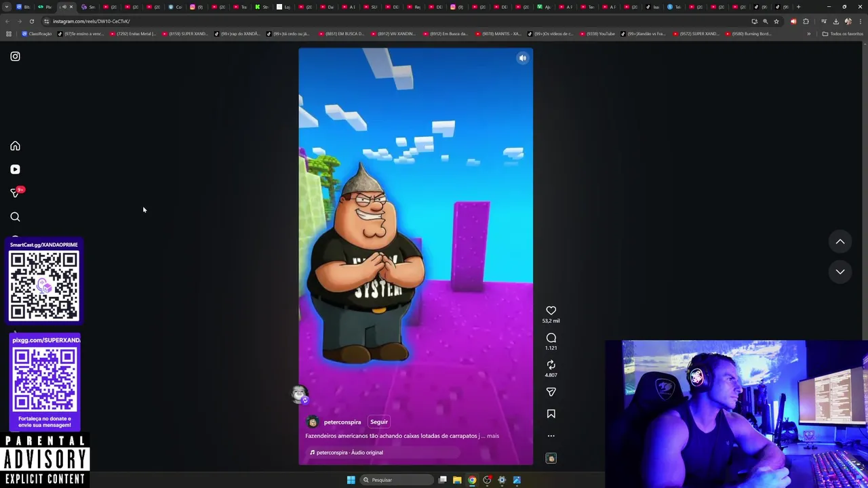Viewport: 868px width, 488px height.
Task: Open the Instagram search icon in the sidebar
Action: (15, 217)
